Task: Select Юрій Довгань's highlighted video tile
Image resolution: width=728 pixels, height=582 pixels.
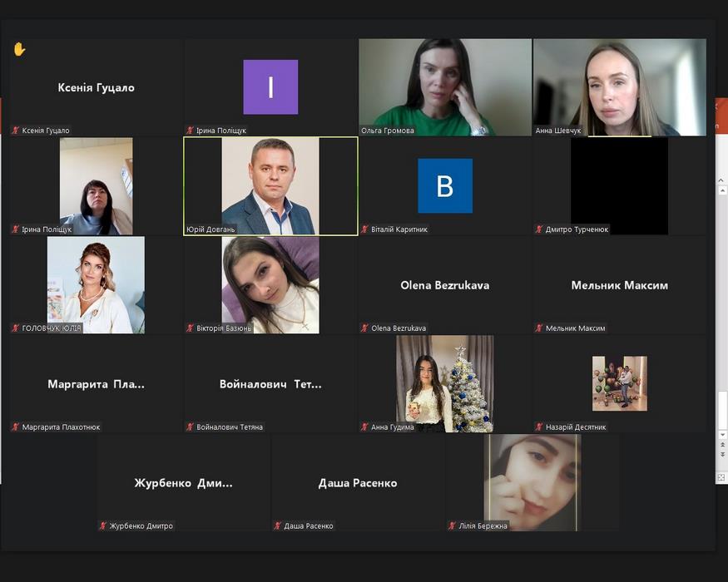Action: [270, 185]
